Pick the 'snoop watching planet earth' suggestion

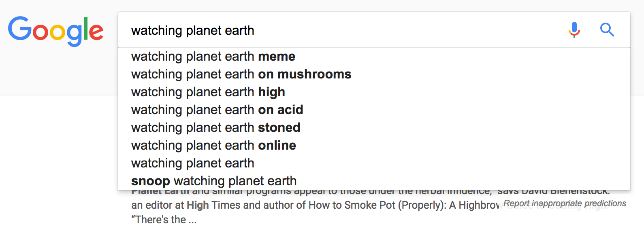374,181
